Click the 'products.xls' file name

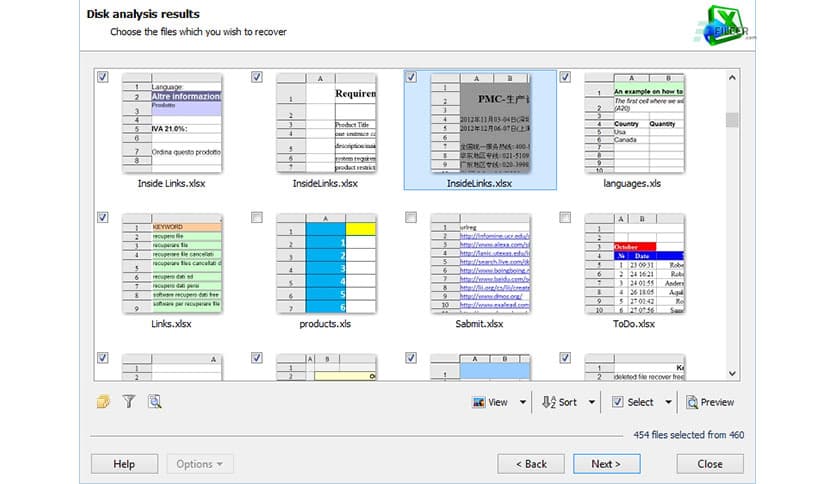[x=325, y=324]
